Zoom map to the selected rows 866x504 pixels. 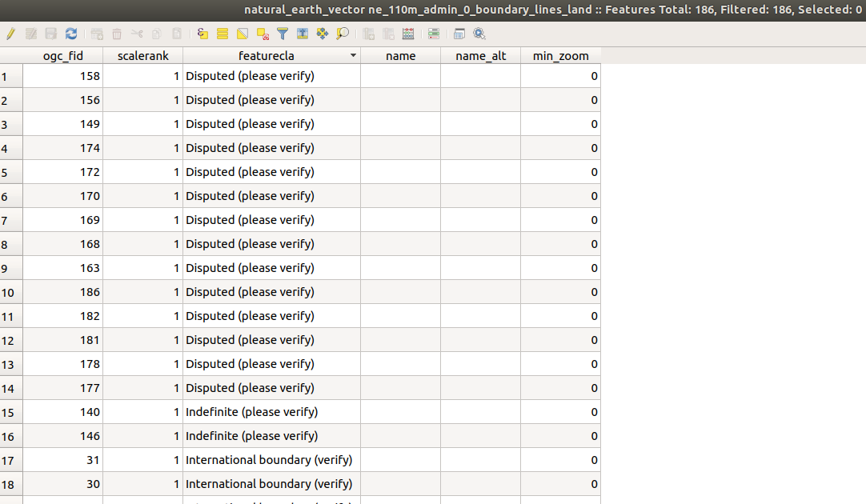(343, 34)
